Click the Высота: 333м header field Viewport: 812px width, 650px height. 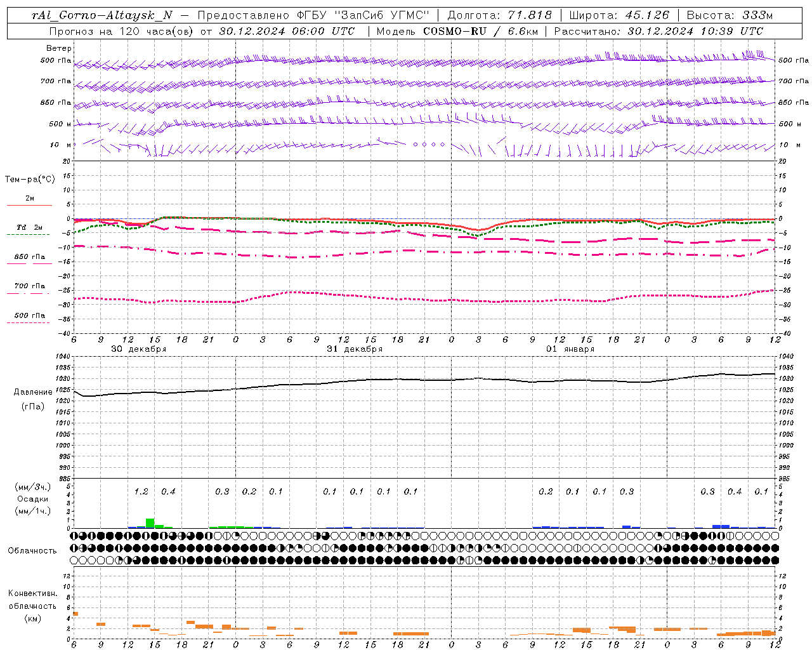pos(730,15)
